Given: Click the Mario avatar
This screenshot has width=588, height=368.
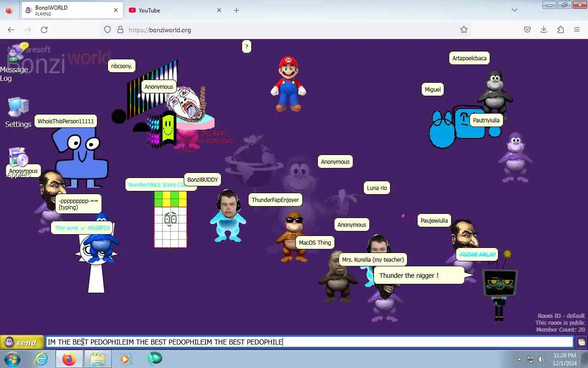Looking at the screenshot, I should [288, 84].
